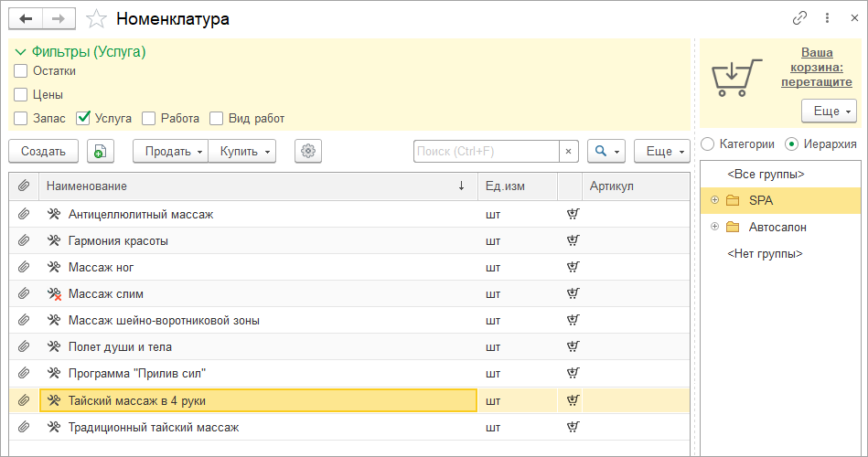Open the gear settings icon in toolbar
The height and width of the screenshot is (457, 868).
(308, 152)
